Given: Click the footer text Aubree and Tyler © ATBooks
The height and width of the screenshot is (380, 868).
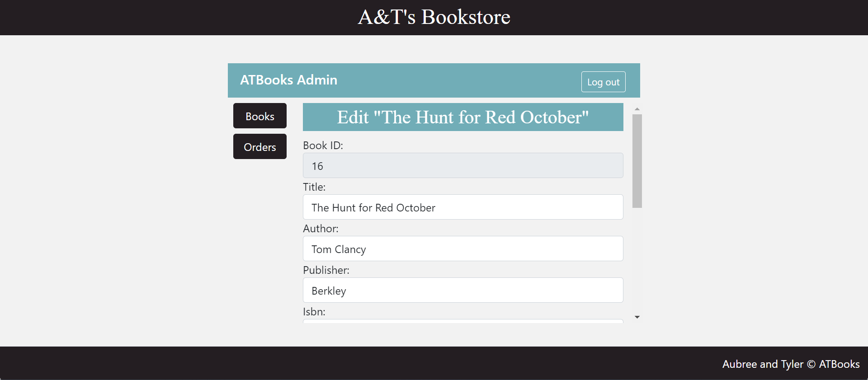Looking at the screenshot, I should (x=791, y=364).
